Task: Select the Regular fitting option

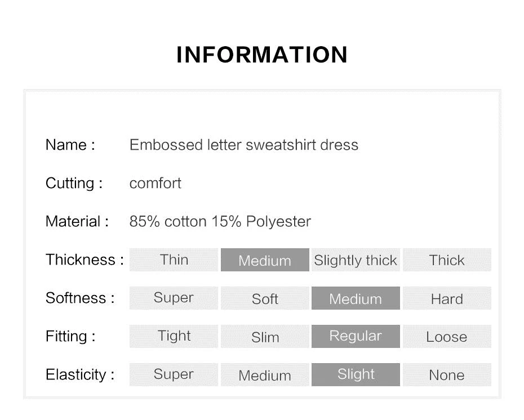Action: (x=356, y=336)
